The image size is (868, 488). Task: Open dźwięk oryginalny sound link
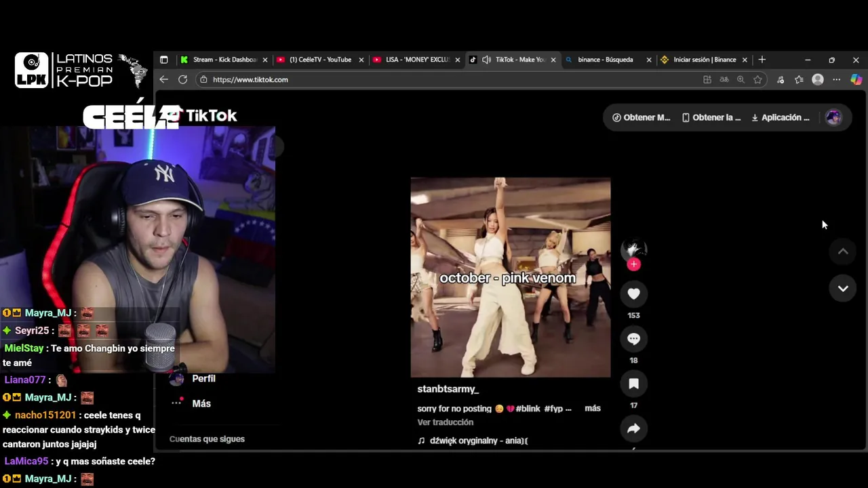click(x=473, y=441)
